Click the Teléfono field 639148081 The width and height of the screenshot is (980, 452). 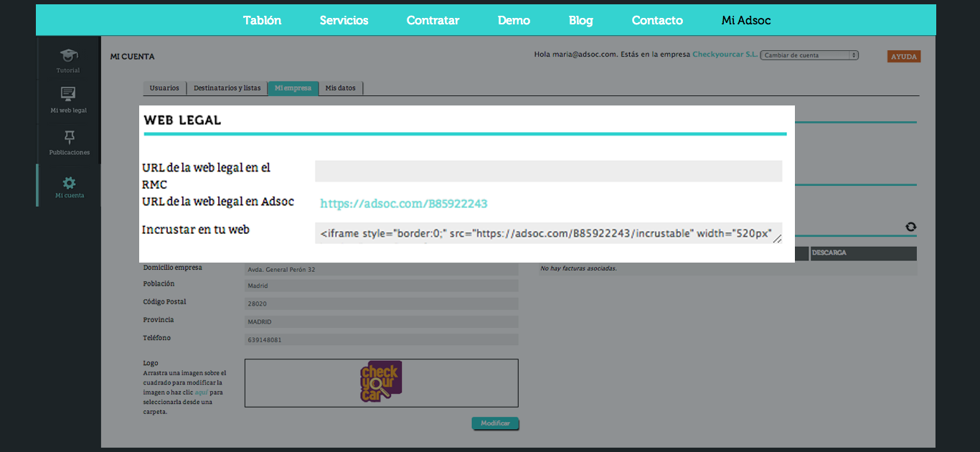(381, 339)
